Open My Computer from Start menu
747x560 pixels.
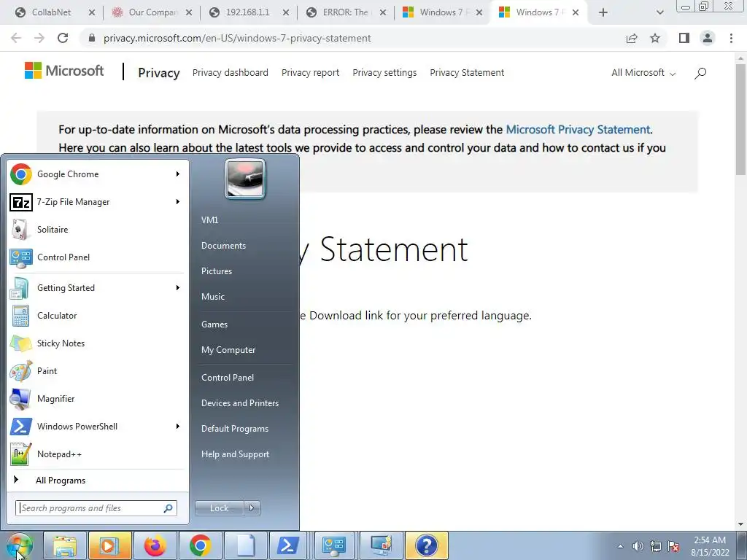click(x=228, y=350)
